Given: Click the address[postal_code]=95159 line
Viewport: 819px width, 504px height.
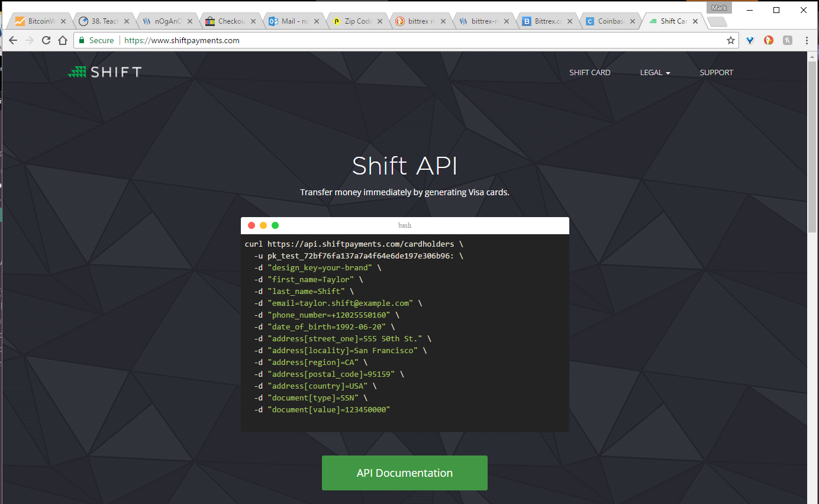Looking at the screenshot, I should pyautogui.click(x=329, y=374).
